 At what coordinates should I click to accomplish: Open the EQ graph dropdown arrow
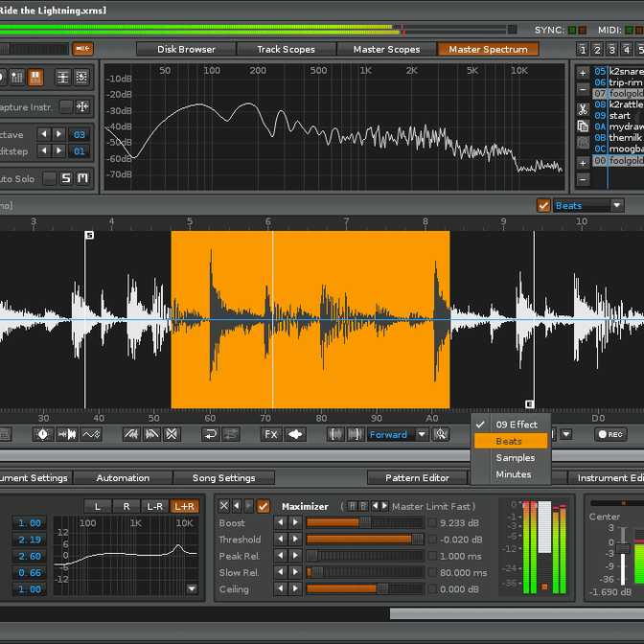pos(192,588)
